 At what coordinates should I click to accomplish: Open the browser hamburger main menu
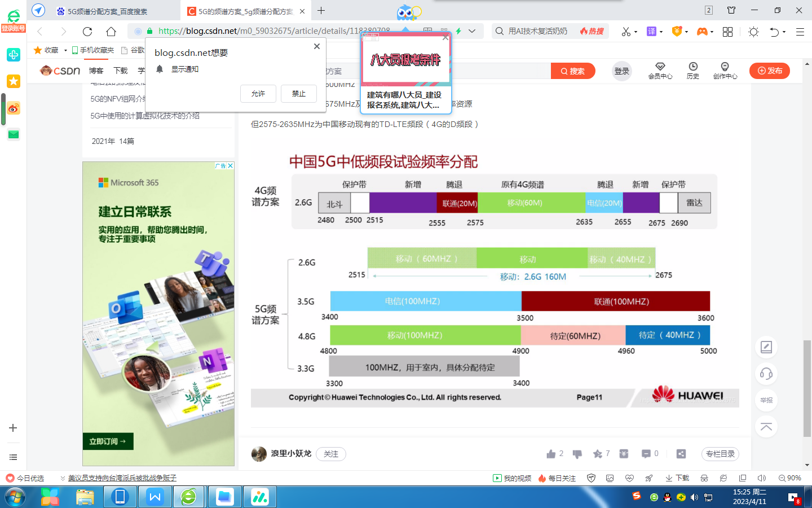800,32
